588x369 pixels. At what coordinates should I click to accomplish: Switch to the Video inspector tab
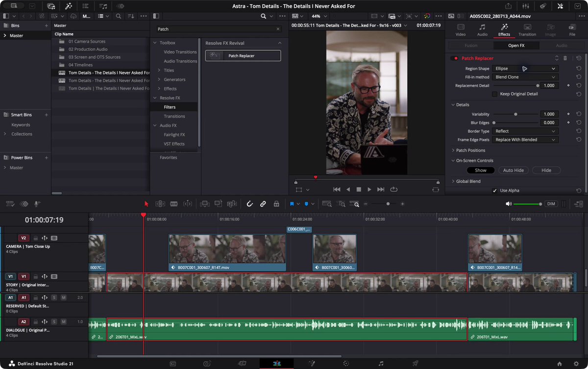[461, 30]
